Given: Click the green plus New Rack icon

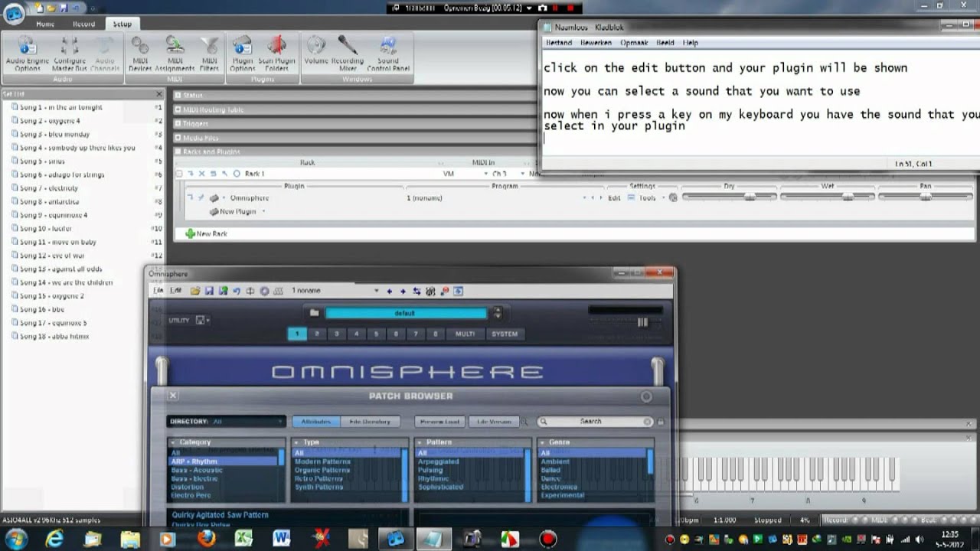Looking at the screenshot, I should pyautogui.click(x=190, y=233).
